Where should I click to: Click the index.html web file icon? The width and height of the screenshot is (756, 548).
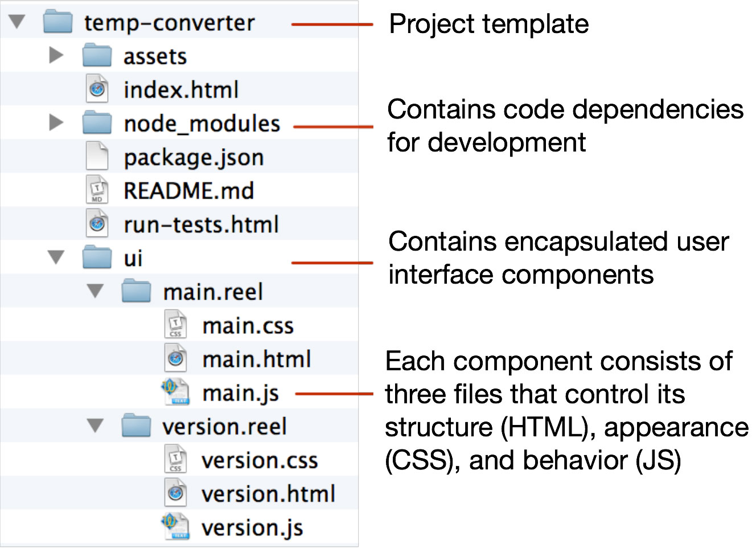97,89
